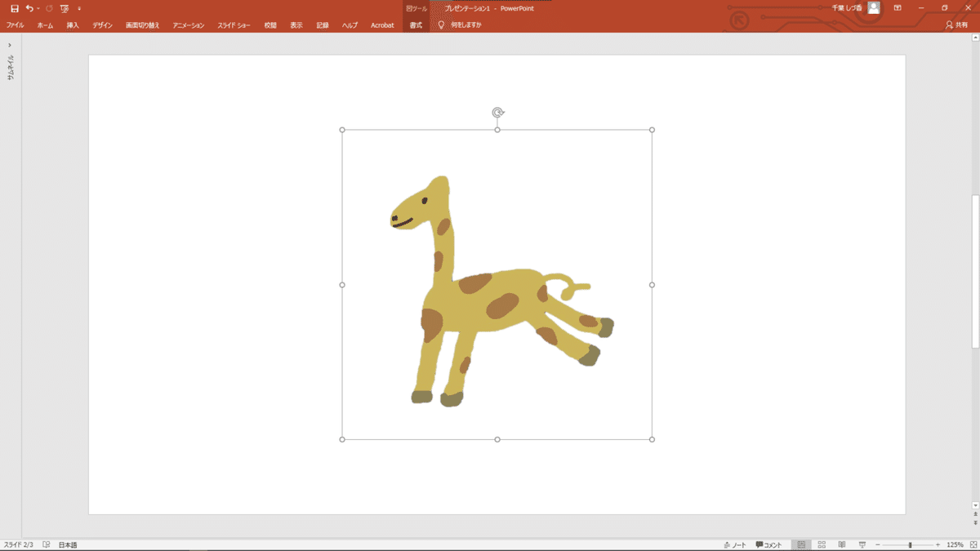This screenshot has height=551, width=980.
Task: Click the scrollbar down arrow
Action: (x=975, y=505)
